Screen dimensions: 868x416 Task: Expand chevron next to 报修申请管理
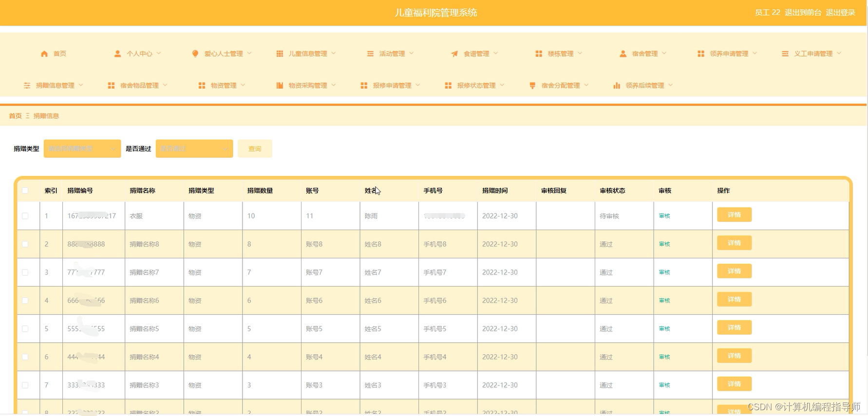[x=418, y=85]
